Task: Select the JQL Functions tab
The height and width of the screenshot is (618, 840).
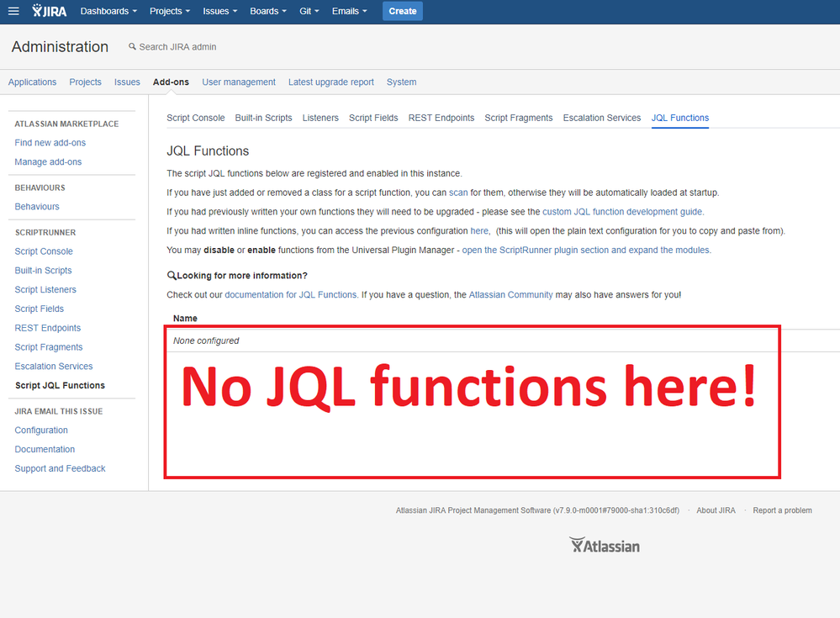Action: pos(680,118)
